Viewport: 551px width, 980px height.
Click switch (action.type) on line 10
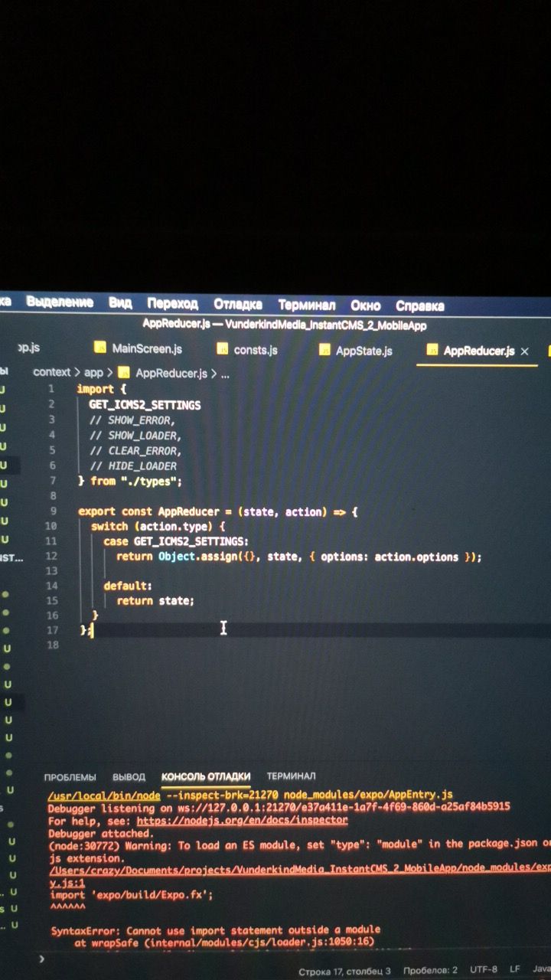[158, 527]
